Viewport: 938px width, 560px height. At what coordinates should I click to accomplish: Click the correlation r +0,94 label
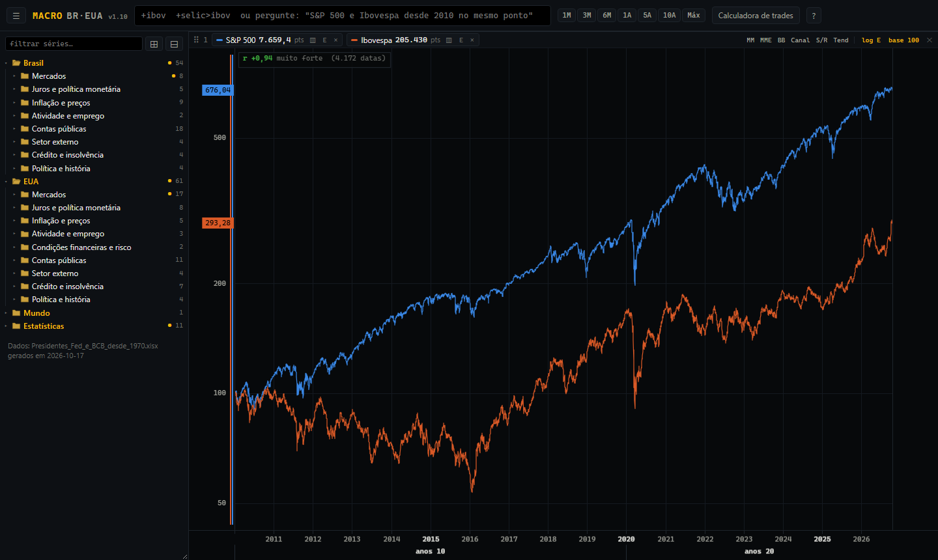tap(257, 59)
